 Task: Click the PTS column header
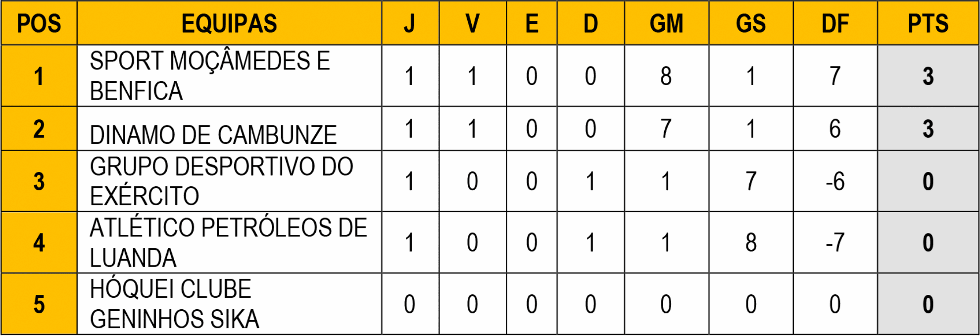pos(928,23)
